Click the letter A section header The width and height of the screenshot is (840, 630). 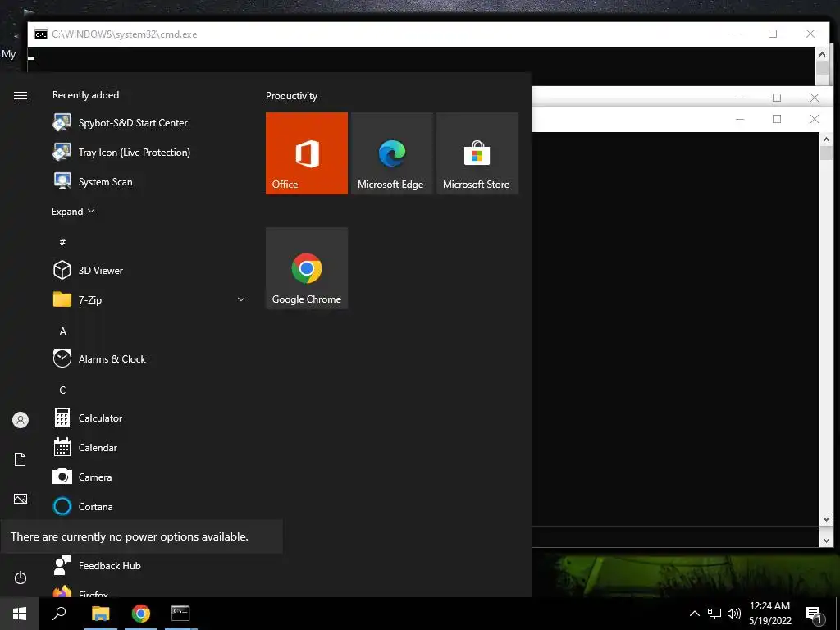tap(62, 331)
